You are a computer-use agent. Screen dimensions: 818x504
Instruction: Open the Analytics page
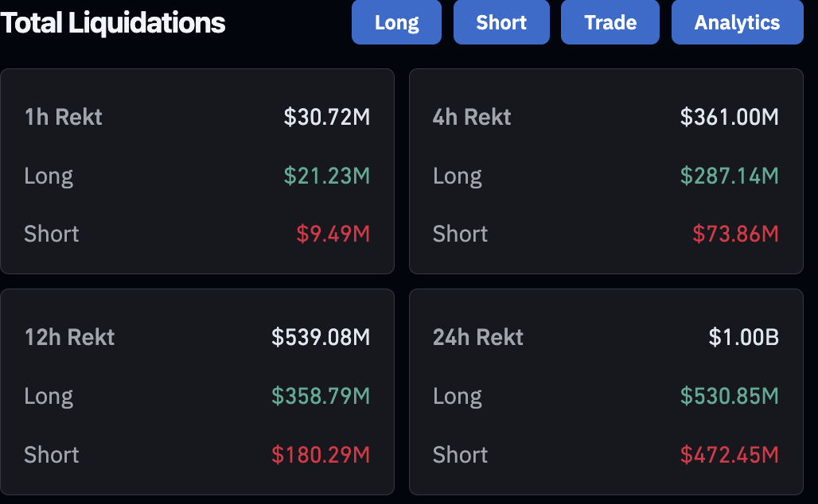click(x=737, y=22)
